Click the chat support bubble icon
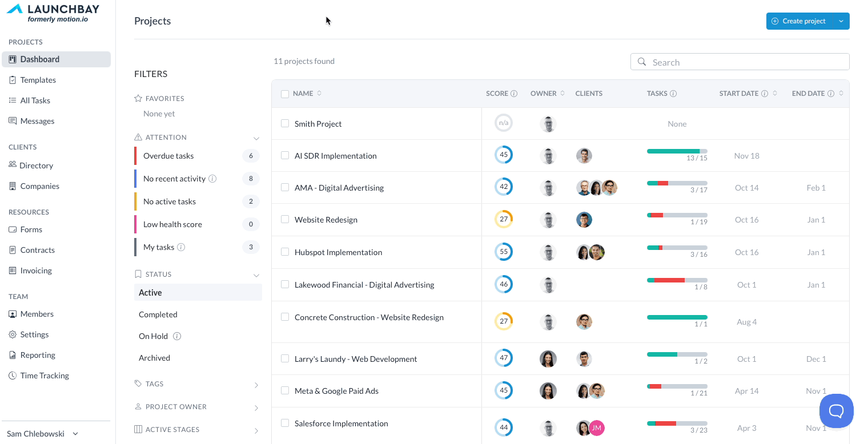Viewport: 868px width, 444px height. coord(836,411)
